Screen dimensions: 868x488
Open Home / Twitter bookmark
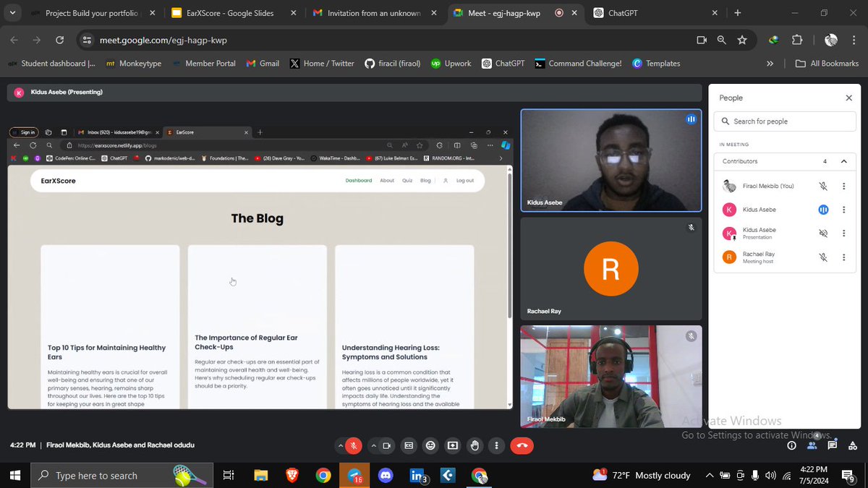point(322,64)
